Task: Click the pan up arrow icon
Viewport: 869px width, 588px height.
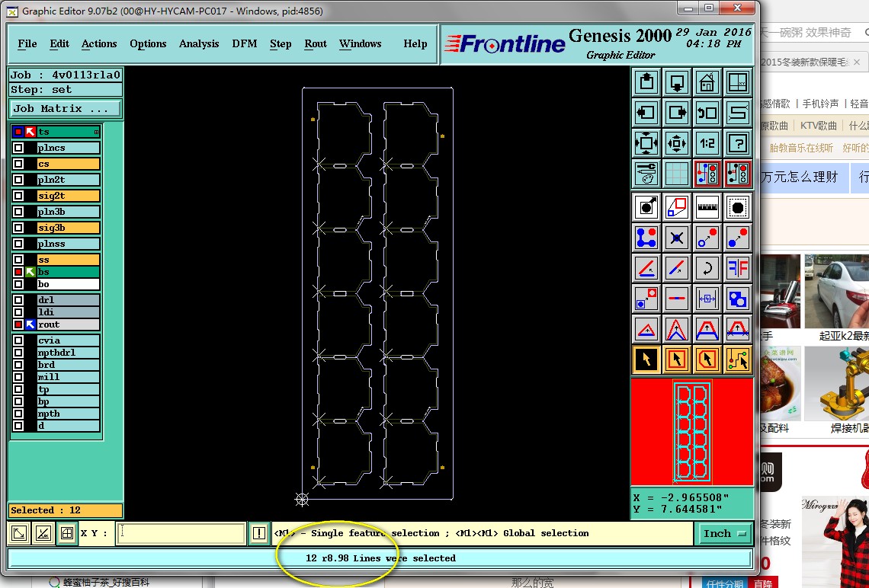Action: pos(646,82)
